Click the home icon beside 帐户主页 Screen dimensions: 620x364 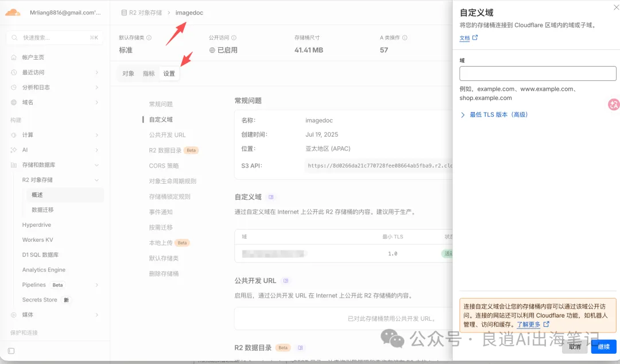click(14, 57)
